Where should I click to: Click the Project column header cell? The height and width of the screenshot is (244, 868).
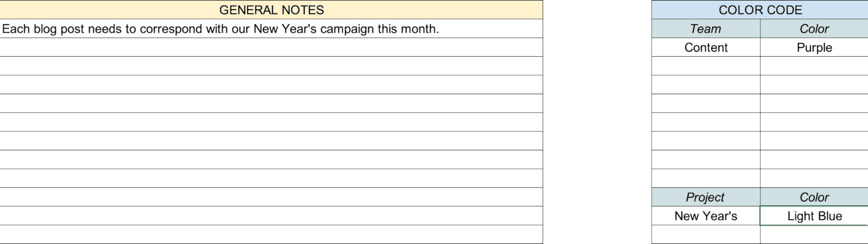[706, 197]
